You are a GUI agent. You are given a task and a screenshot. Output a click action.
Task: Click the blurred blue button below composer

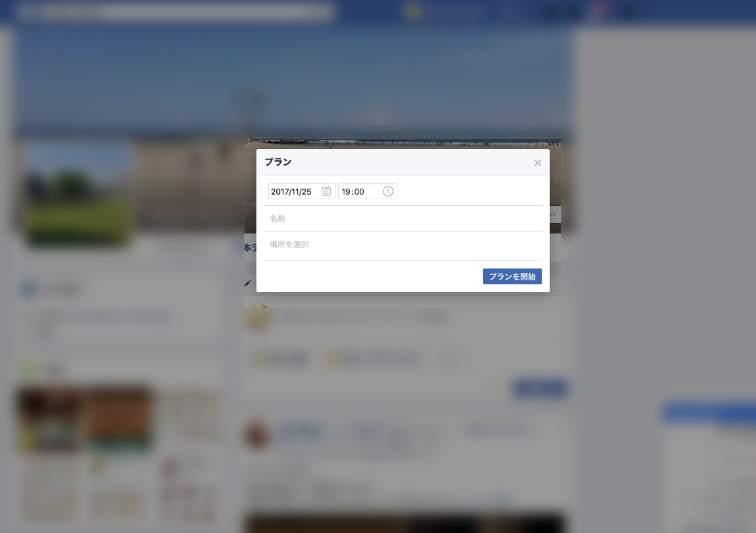tap(539, 389)
